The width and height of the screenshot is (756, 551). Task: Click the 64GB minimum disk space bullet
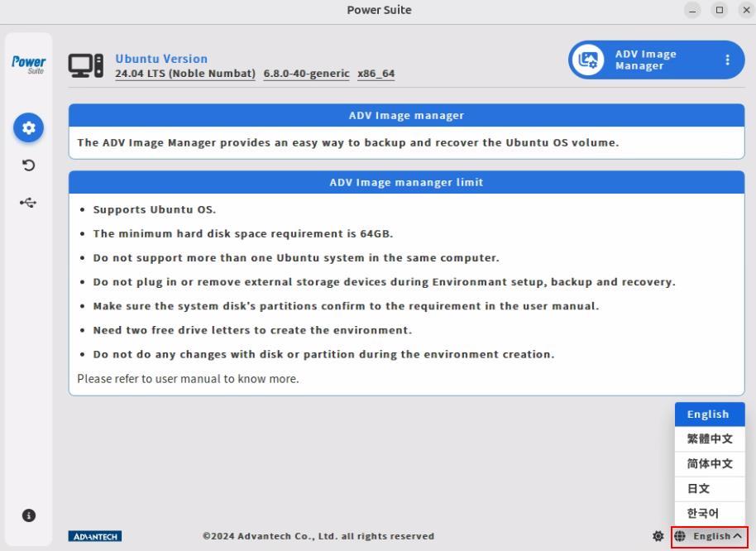pos(243,234)
